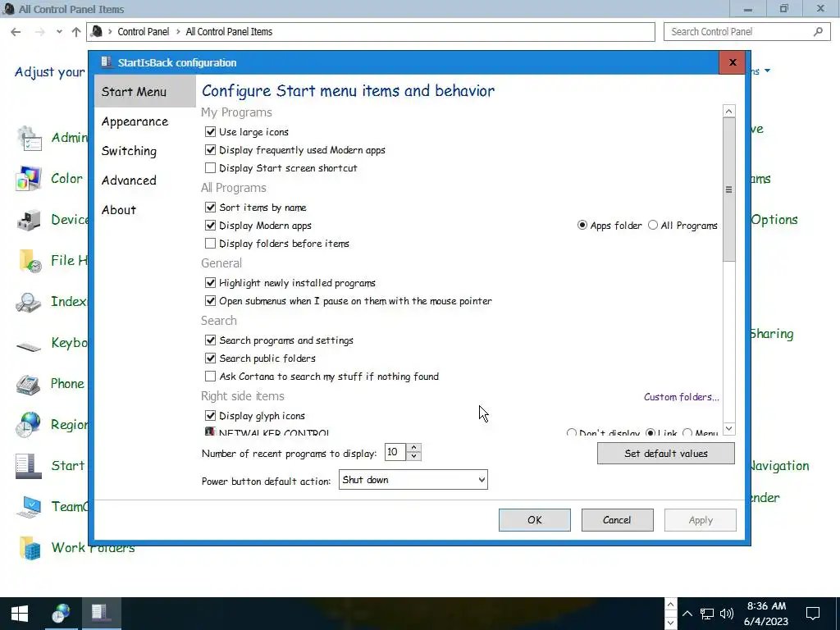
Task: Show hidden tray icons chevron
Action: pos(687,614)
